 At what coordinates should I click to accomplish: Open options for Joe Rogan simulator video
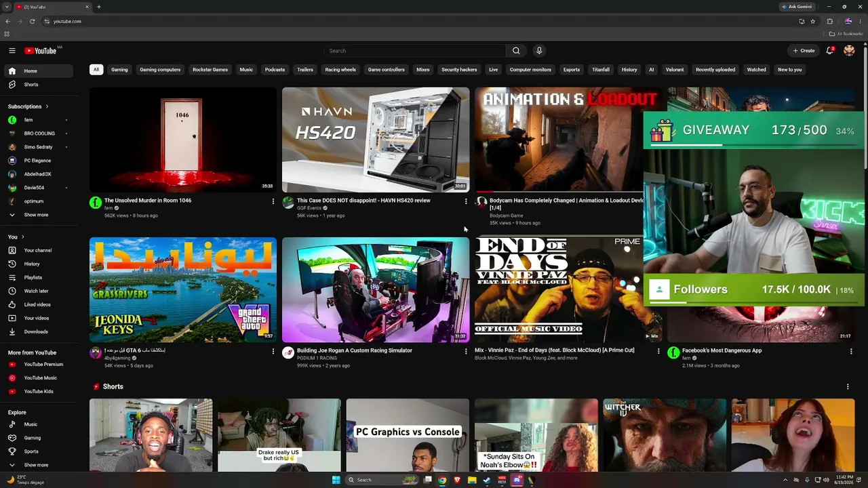(466, 351)
